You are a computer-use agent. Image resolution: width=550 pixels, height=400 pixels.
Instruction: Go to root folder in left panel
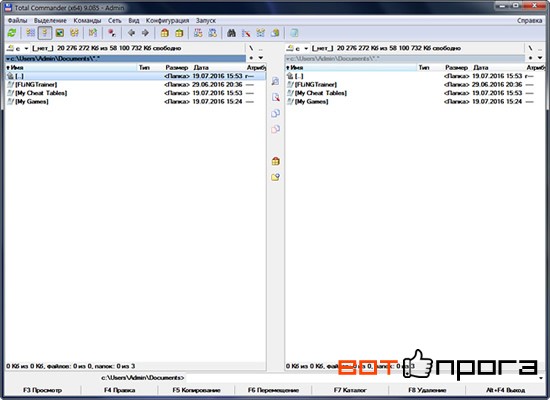point(251,48)
